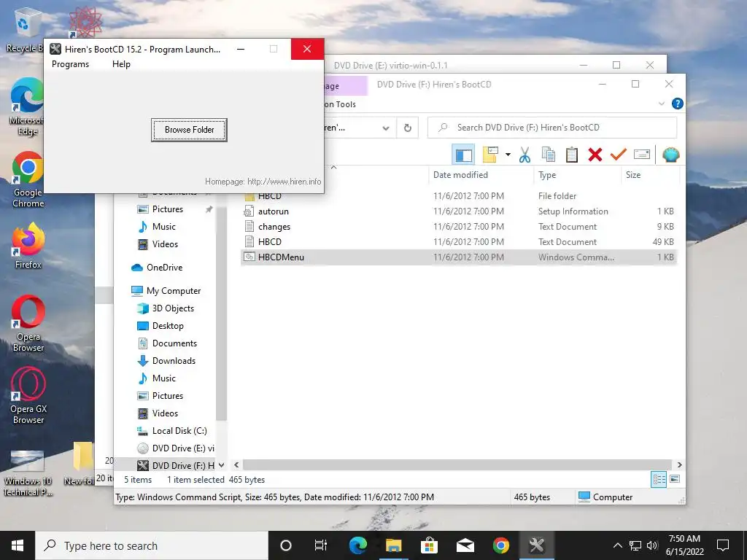Select the HBCD file folder row
747x560 pixels.
tap(458, 195)
